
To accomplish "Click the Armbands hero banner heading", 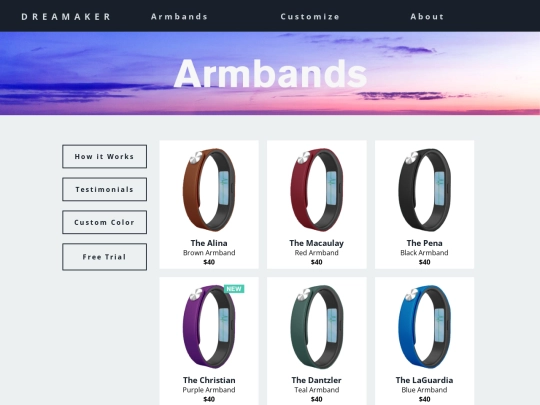I will pyautogui.click(x=270, y=74).
